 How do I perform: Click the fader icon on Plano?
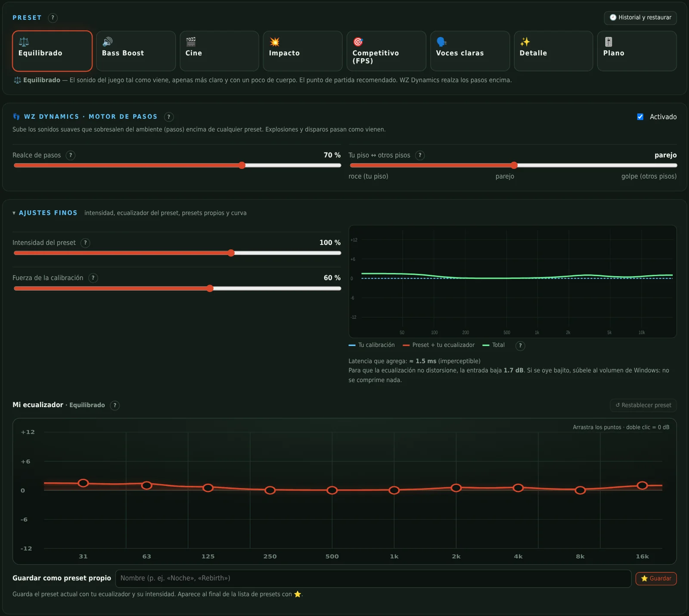(608, 42)
